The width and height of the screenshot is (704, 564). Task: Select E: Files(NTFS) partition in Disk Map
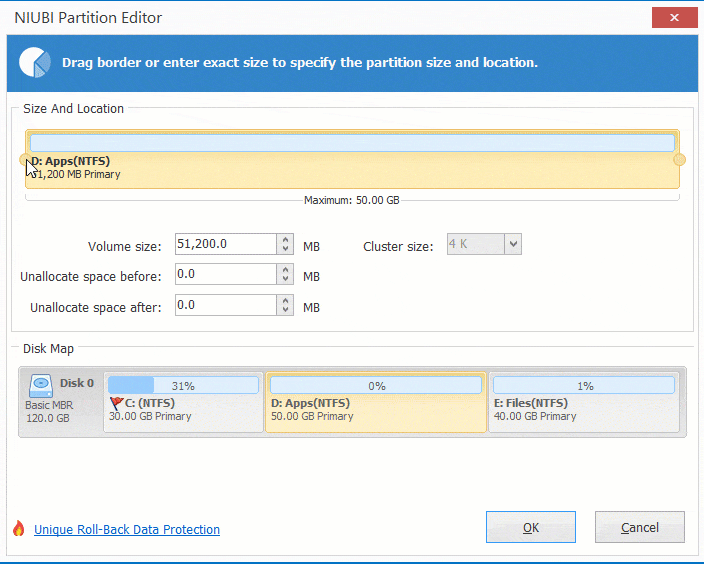(584, 402)
